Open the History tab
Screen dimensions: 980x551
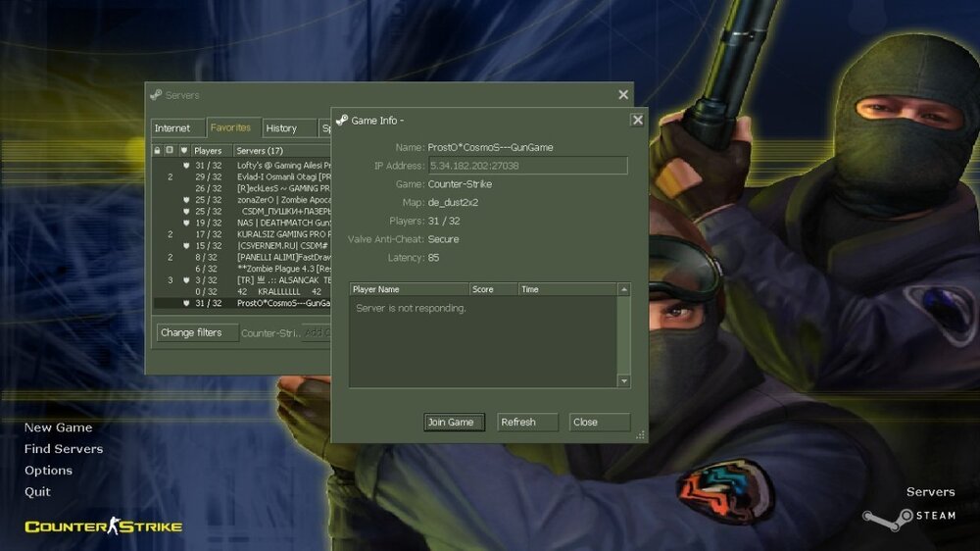[x=281, y=128]
